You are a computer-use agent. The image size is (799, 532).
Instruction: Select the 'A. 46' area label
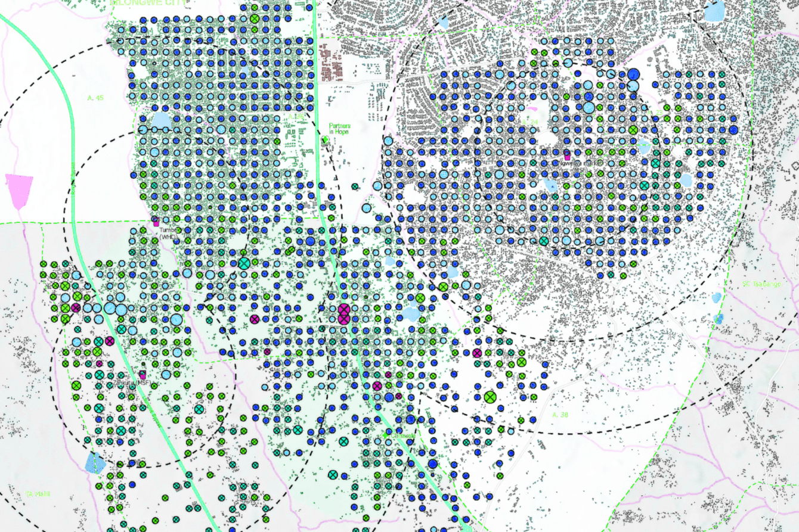pyautogui.click(x=95, y=97)
